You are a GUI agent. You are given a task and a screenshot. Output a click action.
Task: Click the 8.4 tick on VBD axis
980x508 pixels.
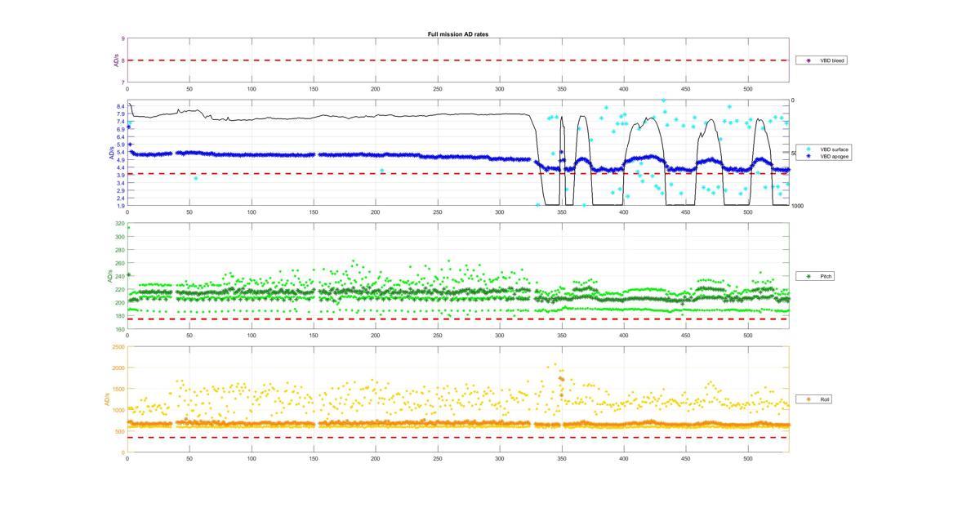pyautogui.click(x=121, y=106)
